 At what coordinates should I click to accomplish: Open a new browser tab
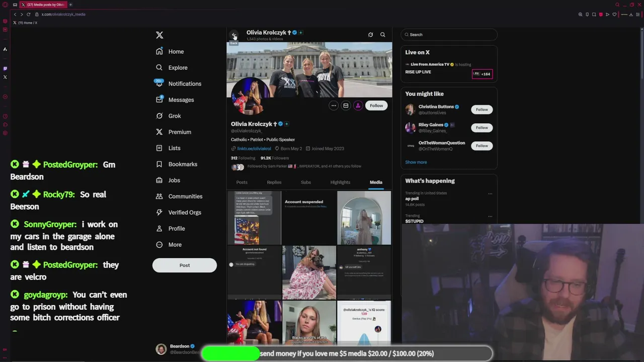(x=70, y=5)
